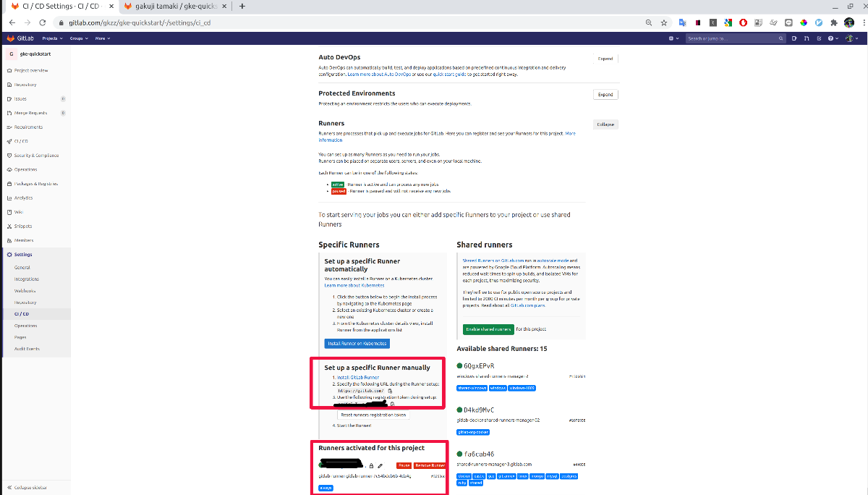Image resolution: width=868 pixels, height=495 pixels.
Task: Open a new browser tab with the plus button
Action: coord(242,7)
